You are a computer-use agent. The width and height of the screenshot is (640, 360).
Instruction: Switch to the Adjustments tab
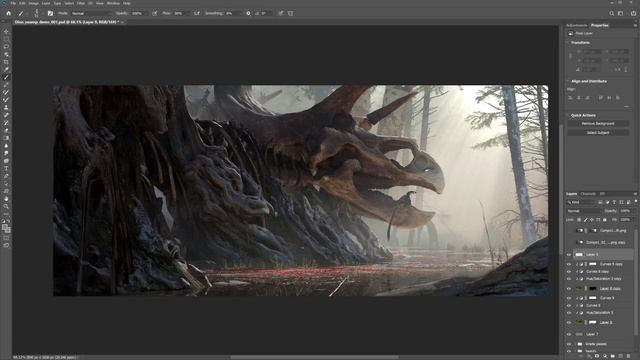[577, 25]
